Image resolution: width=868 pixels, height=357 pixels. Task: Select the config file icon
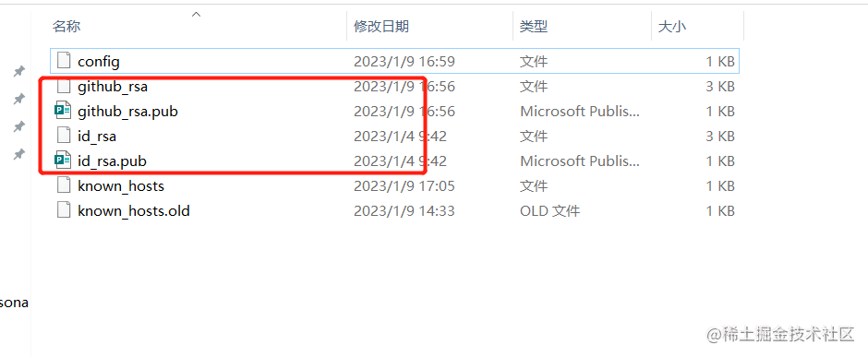coord(65,61)
